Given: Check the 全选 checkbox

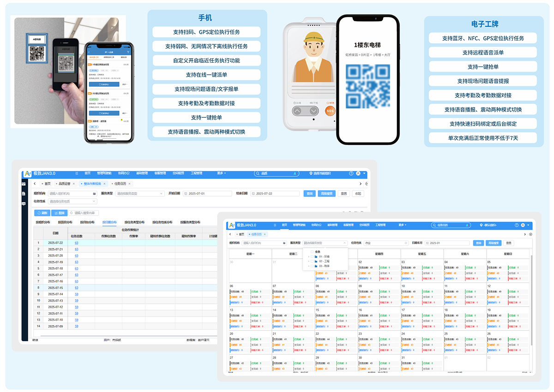Looking at the screenshot, I should (312, 252).
